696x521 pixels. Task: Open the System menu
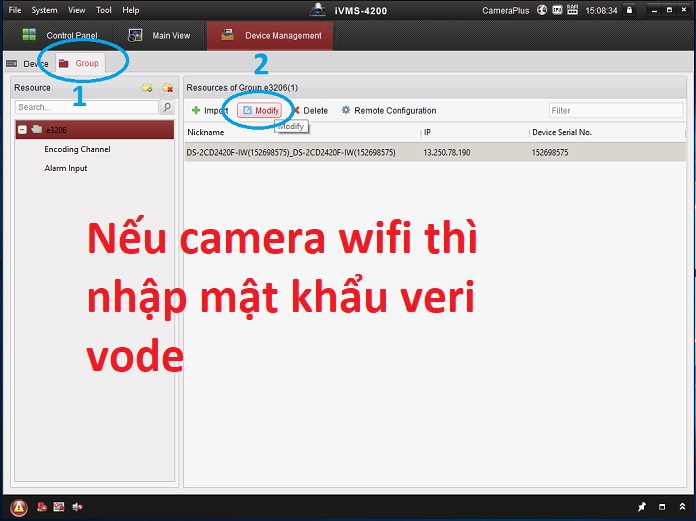coord(44,10)
